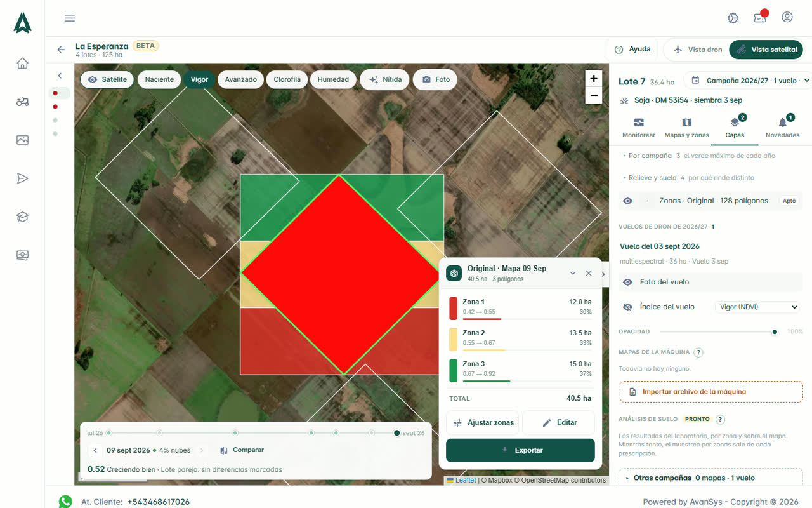
Task: Open Vigor (NDVI) index dropdown
Action: point(757,307)
